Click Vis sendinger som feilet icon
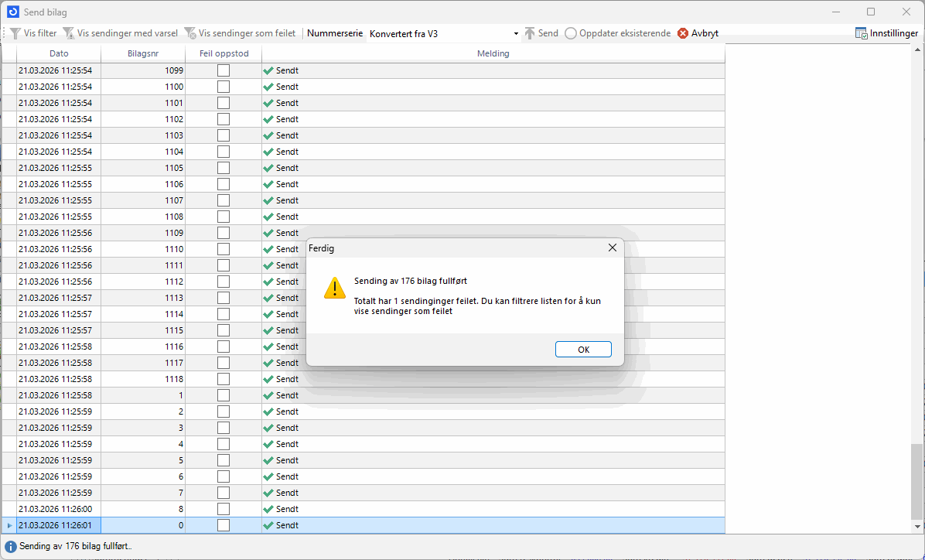Viewport: 925px width, 560px height. tap(190, 34)
